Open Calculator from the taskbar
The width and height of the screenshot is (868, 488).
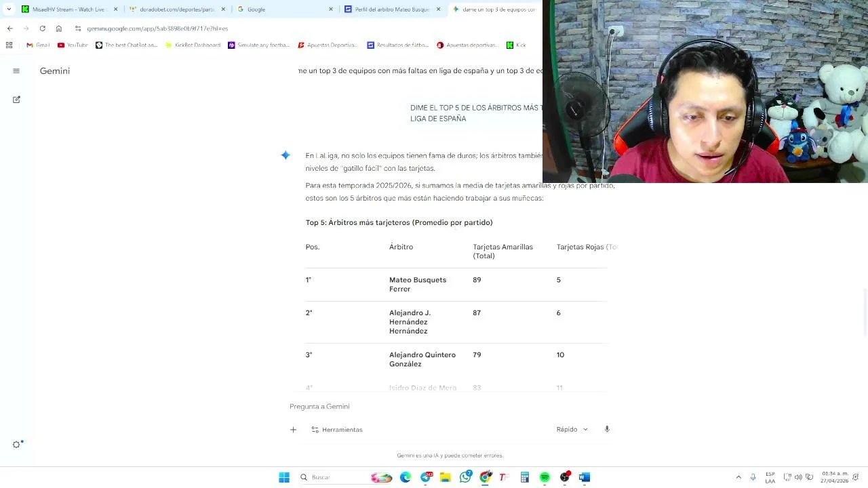[525, 477]
